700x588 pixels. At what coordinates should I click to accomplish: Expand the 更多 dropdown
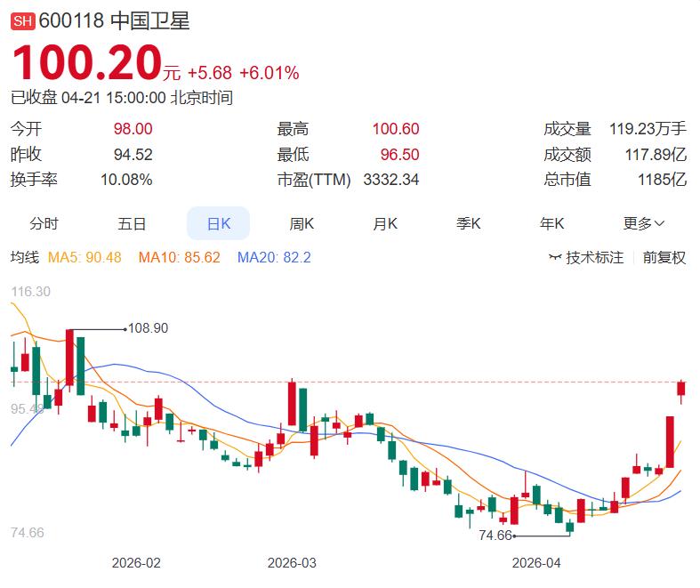643,223
